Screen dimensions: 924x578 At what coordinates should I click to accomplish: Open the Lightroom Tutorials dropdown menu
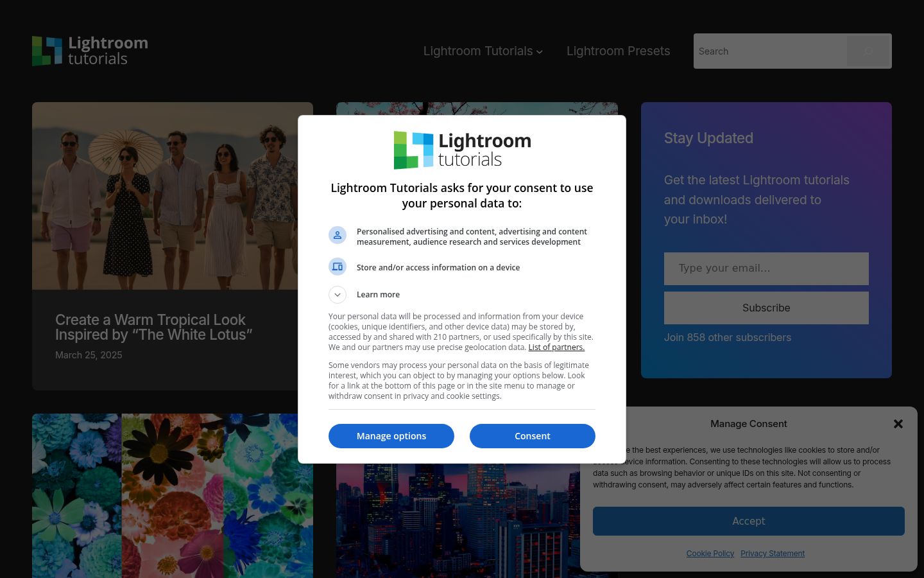pyautogui.click(x=483, y=51)
